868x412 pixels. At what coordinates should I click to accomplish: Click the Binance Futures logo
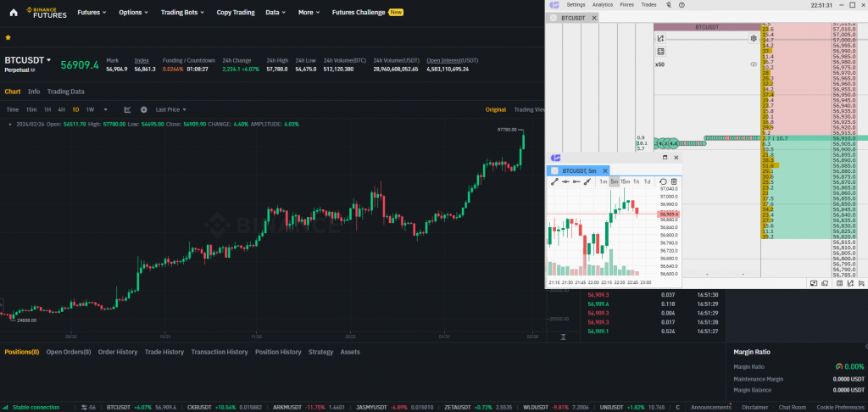[x=47, y=12]
